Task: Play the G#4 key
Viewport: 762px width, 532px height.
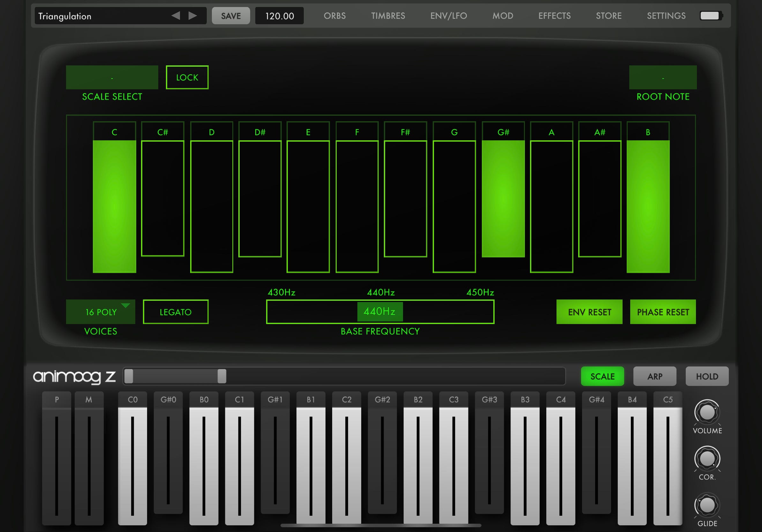Action: click(x=596, y=453)
